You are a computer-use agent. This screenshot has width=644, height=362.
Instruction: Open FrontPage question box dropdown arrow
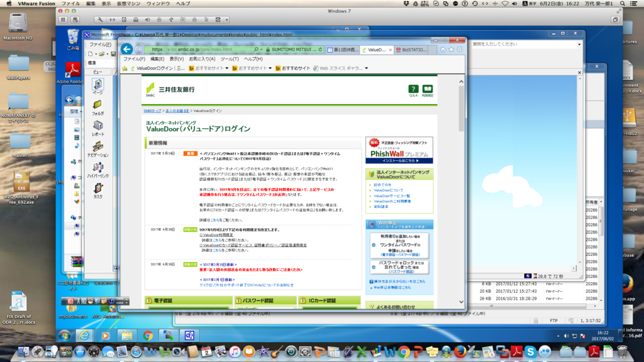pyautogui.click(x=579, y=45)
